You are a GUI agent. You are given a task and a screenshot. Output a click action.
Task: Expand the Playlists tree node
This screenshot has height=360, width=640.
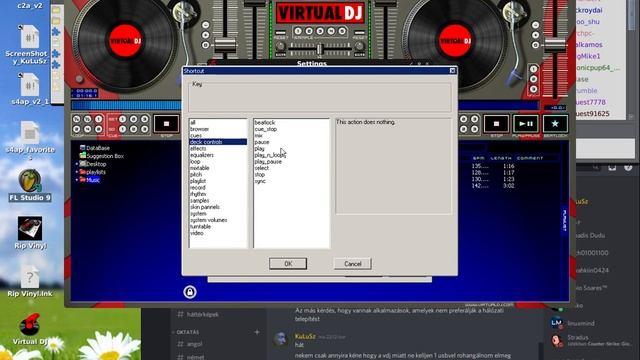pyautogui.click(x=76, y=172)
